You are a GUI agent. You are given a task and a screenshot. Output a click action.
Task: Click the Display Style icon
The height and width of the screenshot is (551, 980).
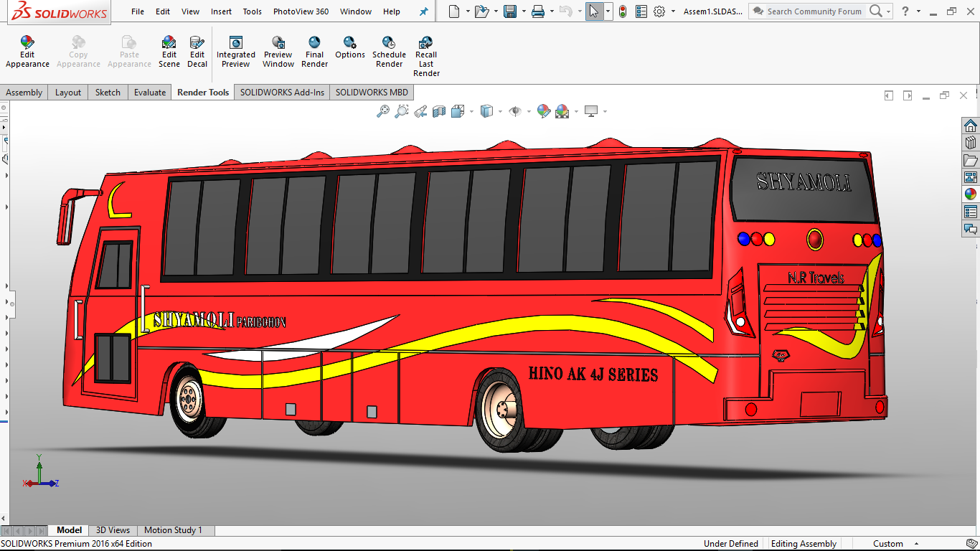(486, 111)
